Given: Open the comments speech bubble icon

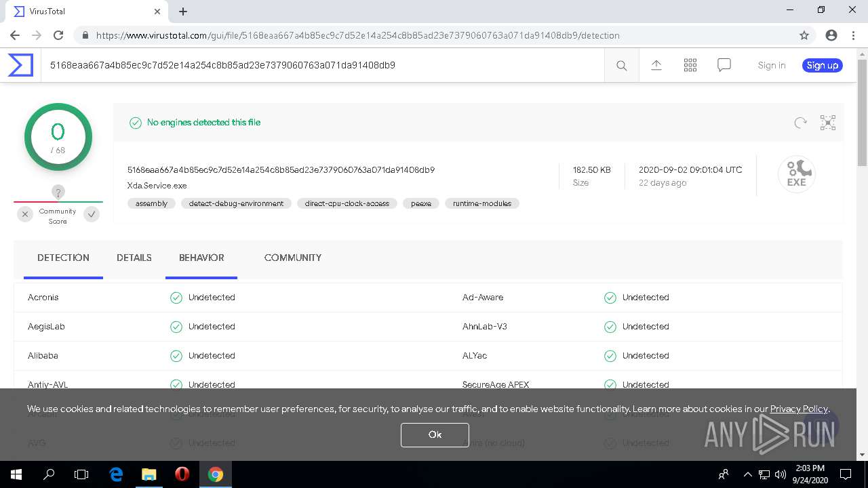Looking at the screenshot, I should (x=724, y=65).
